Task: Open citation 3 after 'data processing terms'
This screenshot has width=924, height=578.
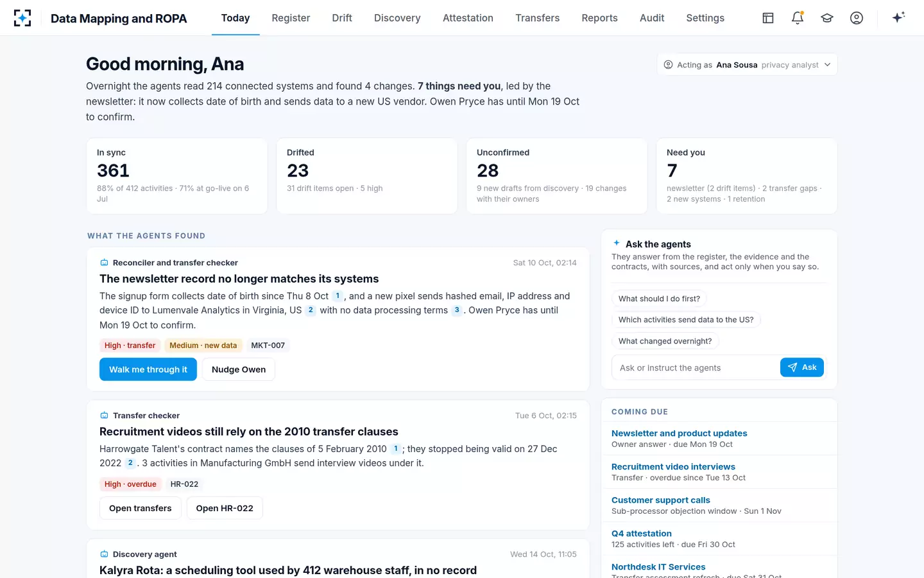Action: (x=457, y=310)
